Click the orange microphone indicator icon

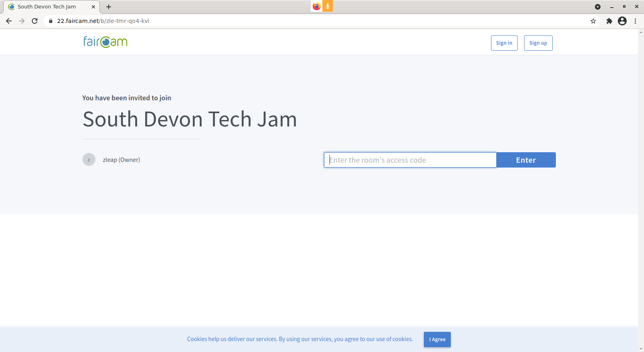328,6
